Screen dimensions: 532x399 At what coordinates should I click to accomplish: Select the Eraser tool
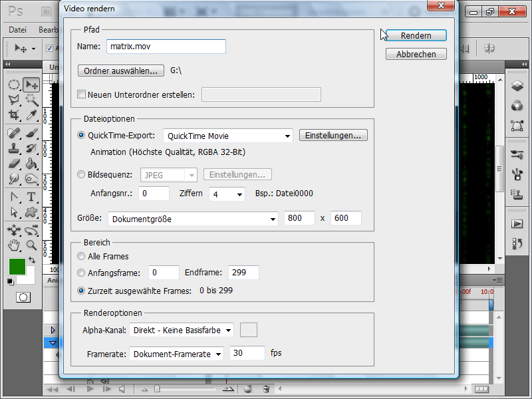tap(14, 164)
